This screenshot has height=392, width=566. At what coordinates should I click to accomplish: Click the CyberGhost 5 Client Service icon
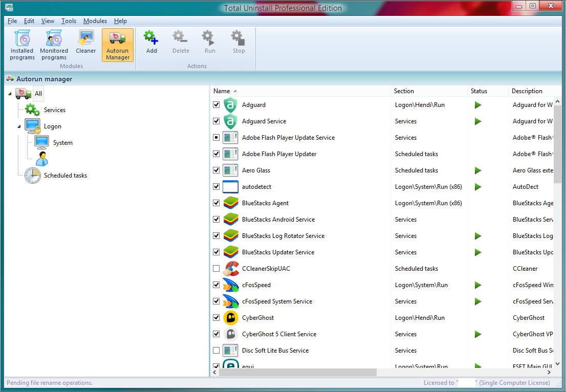click(231, 334)
